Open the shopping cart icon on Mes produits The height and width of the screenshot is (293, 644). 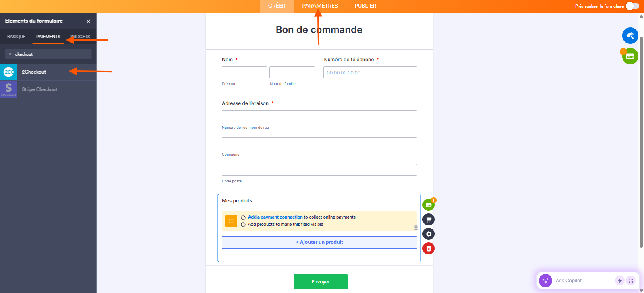click(429, 219)
